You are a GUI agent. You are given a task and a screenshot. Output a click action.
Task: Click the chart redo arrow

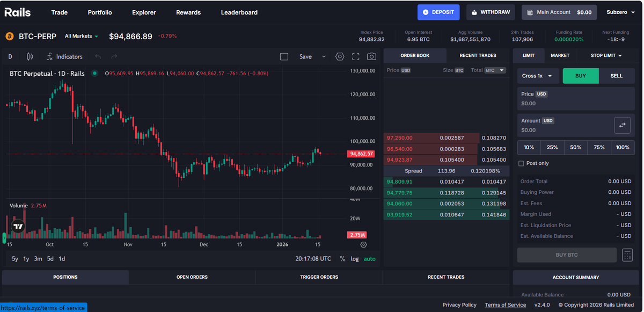click(x=114, y=56)
